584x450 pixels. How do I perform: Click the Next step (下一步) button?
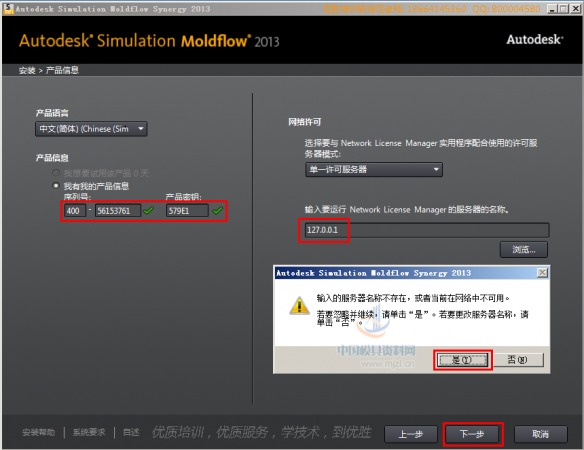point(472,434)
